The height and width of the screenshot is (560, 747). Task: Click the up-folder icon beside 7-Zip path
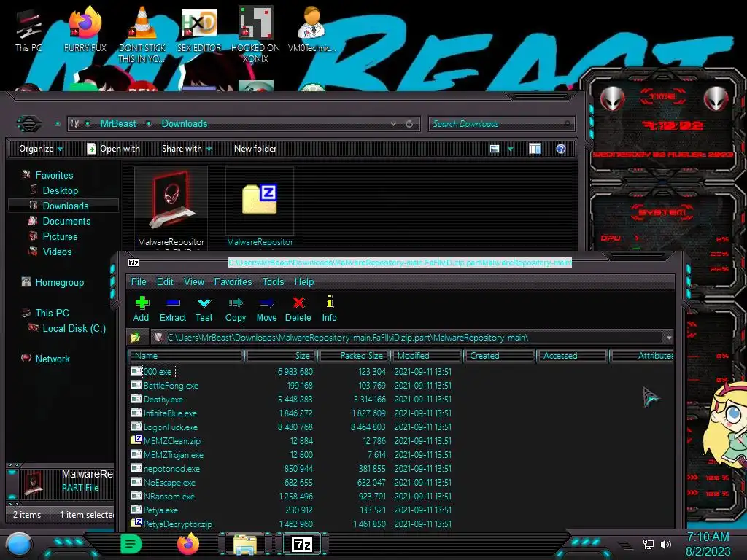[136, 338]
